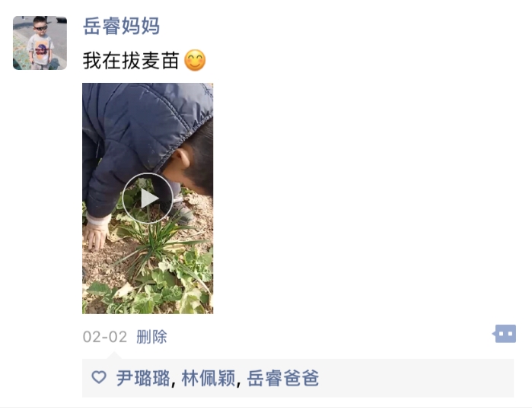The height and width of the screenshot is (416, 532).
Task: Open 岳睿妈妈's name link
Action: [121, 26]
